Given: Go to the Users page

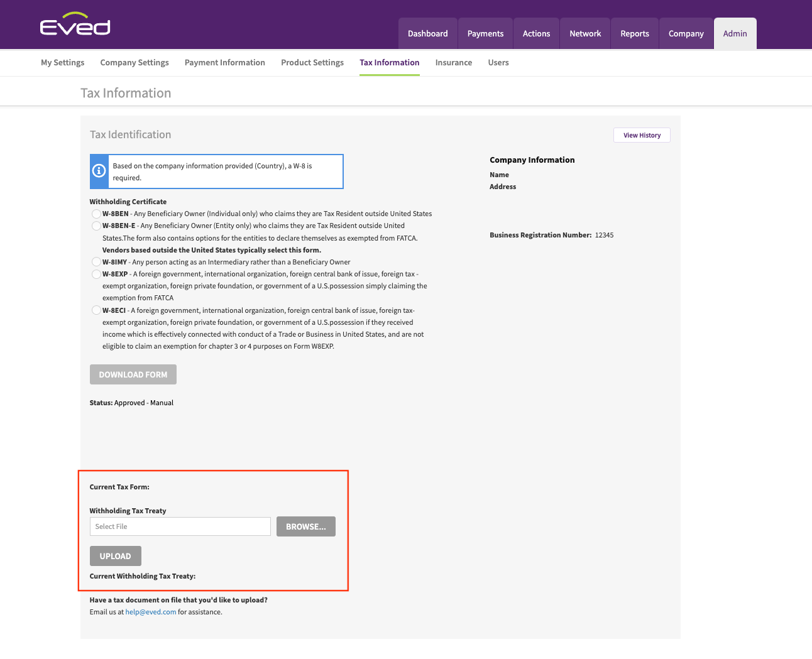Looking at the screenshot, I should pyautogui.click(x=498, y=62).
